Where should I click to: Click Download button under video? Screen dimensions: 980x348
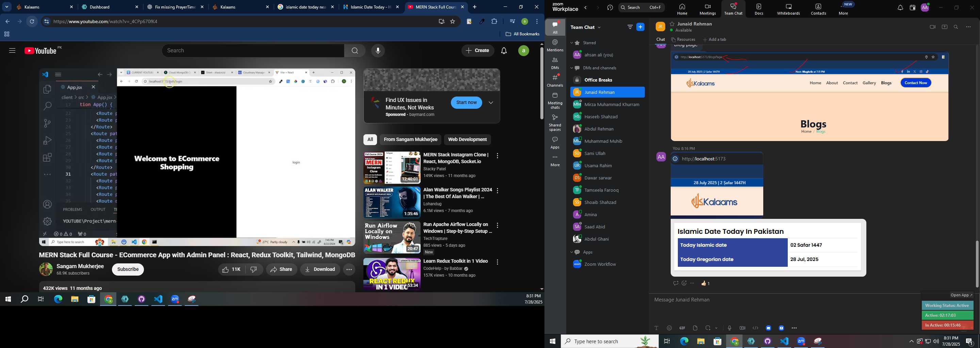point(320,269)
